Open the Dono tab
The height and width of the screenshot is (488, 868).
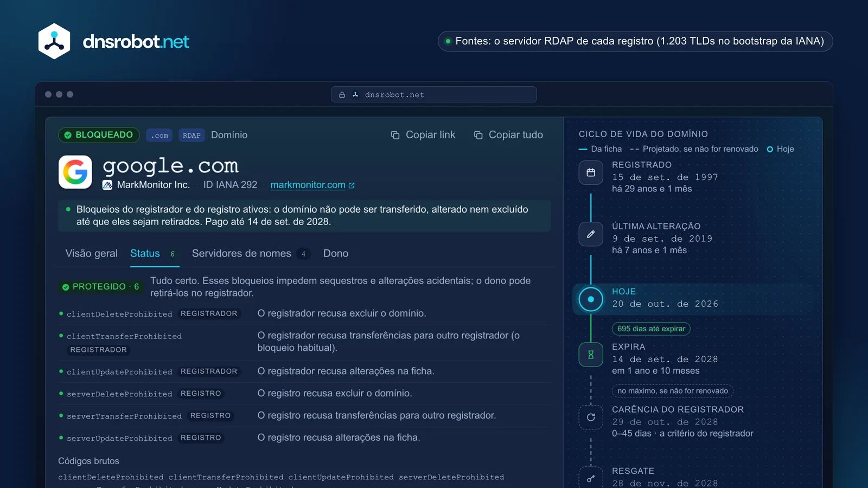click(x=336, y=253)
